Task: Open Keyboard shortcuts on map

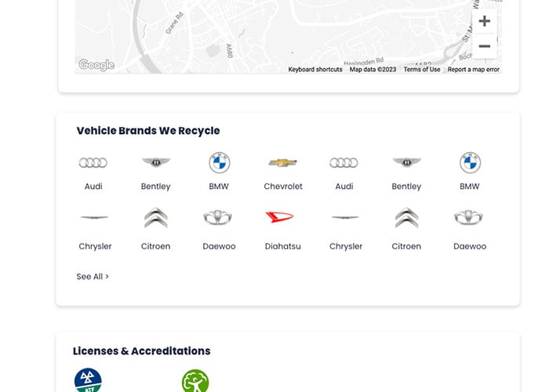Action: point(315,69)
